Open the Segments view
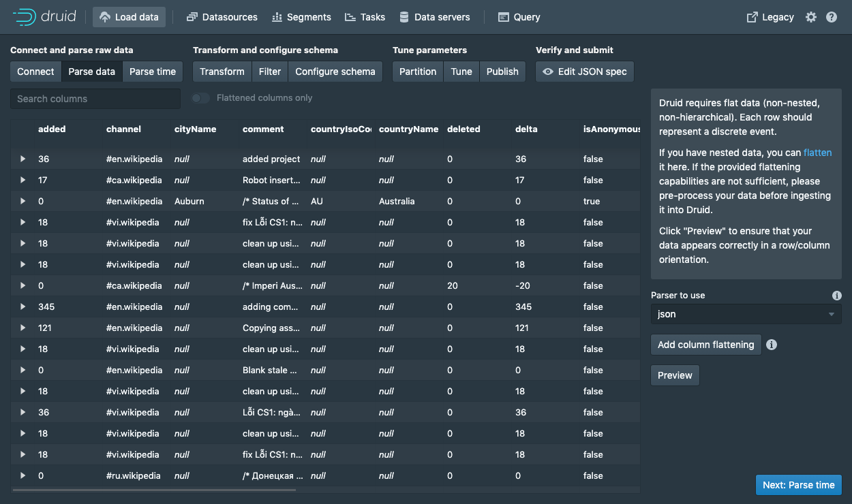Viewport: 852px width, 504px height. point(301,17)
